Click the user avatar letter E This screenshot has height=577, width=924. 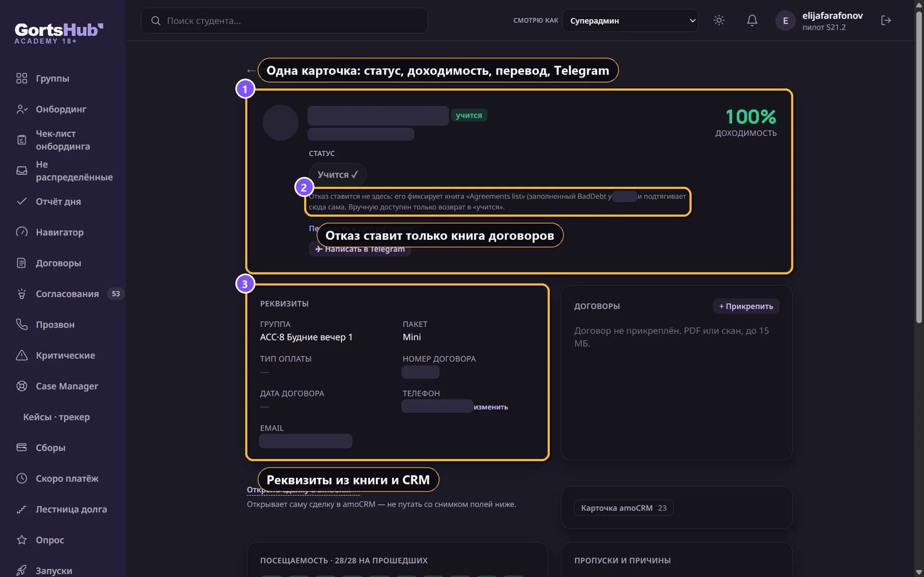785,21
